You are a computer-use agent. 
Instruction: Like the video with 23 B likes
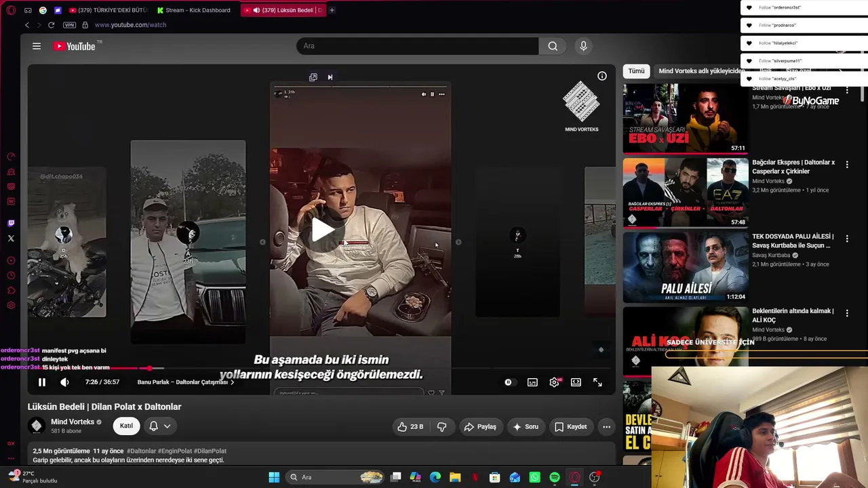411,427
